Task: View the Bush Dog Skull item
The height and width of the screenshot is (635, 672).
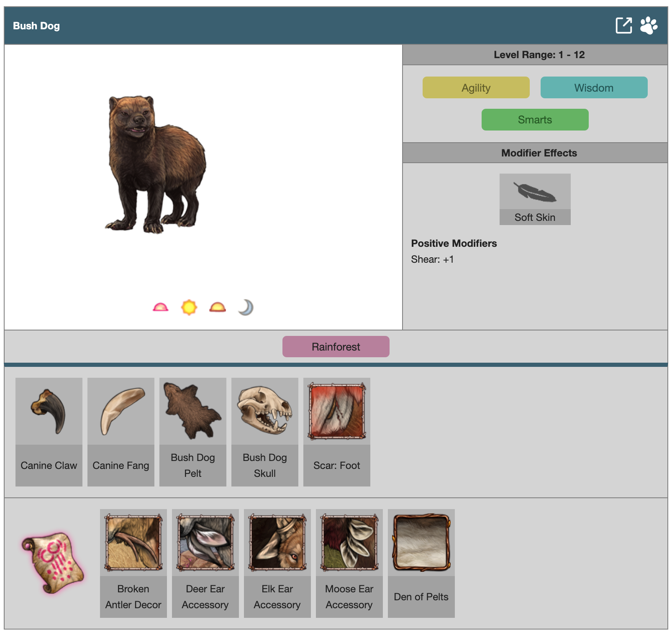Action: tap(265, 432)
